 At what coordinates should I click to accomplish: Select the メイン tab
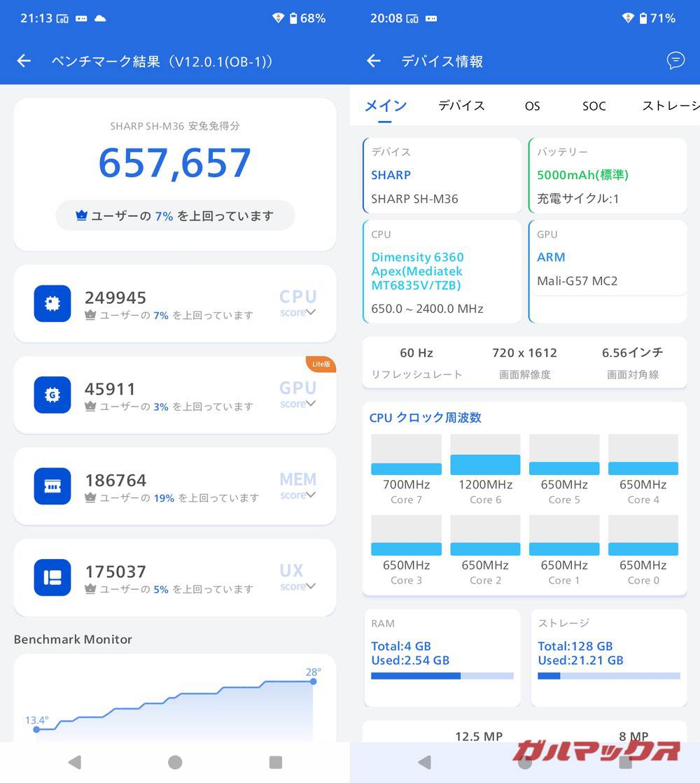pos(385,106)
